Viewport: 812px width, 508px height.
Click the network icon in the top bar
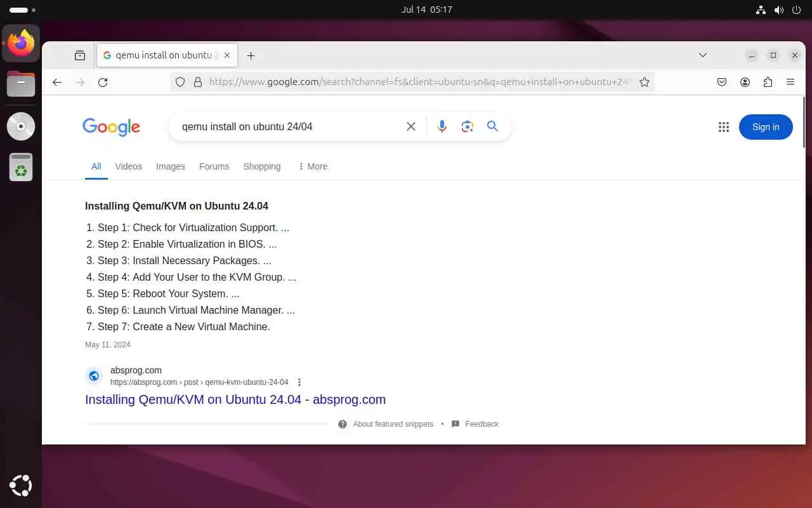(761, 10)
